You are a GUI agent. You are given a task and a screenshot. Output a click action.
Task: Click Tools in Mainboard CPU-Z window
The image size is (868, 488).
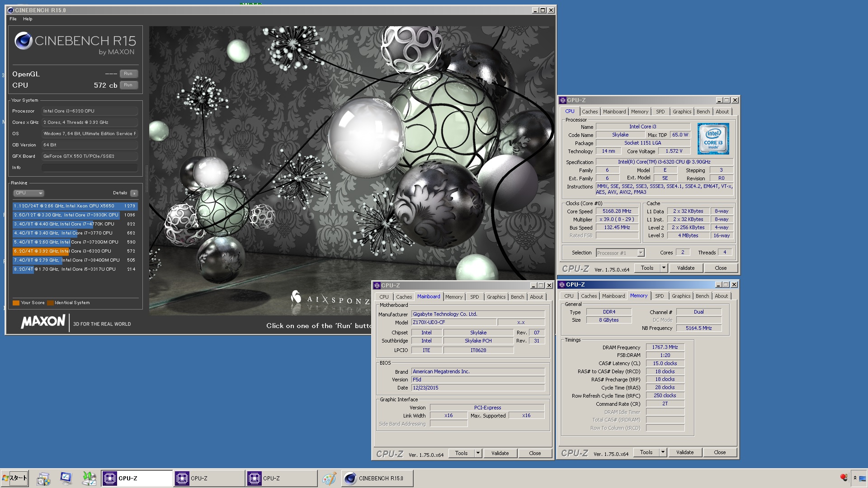coord(461,453)
